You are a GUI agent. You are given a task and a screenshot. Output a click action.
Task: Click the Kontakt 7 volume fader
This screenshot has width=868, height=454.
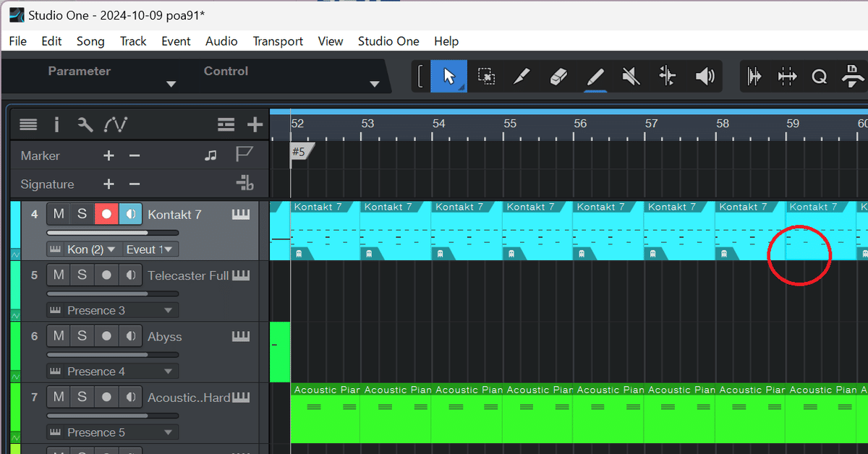point(113,233)
